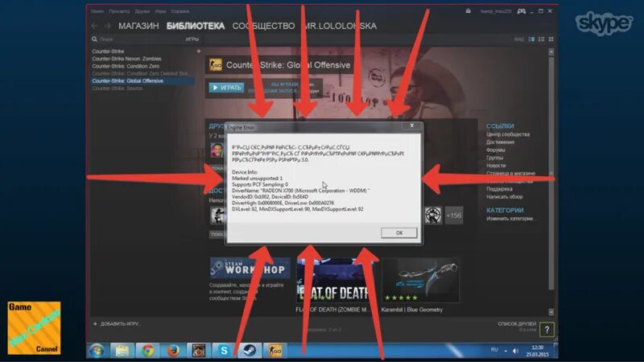Image resolution: width=644 pixels, height=362 pixels.
Task: Click the Steam taskbar icon
Action: click(250, 352)
